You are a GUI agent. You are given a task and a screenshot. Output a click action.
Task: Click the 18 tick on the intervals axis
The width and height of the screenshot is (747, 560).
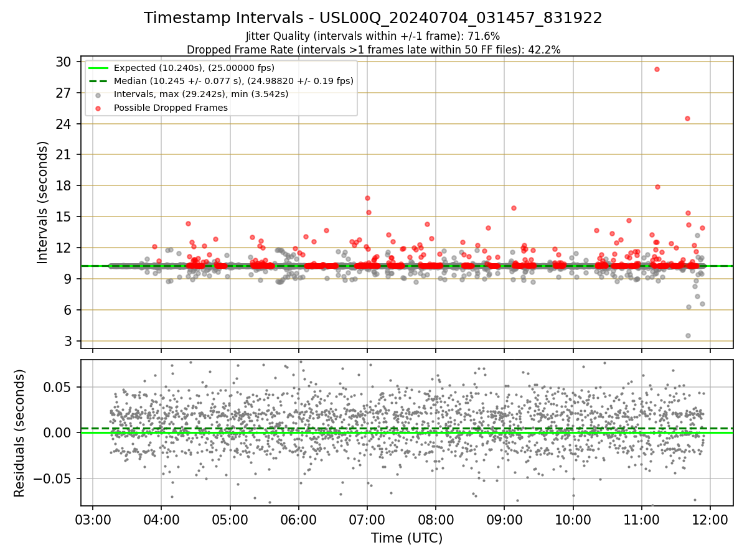click(x=63, y=186)
